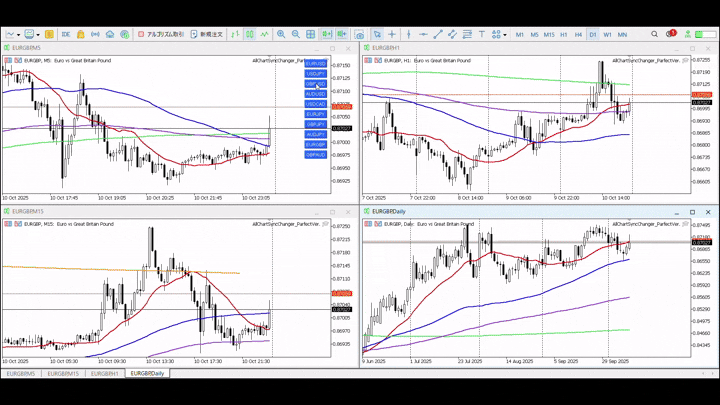The width and height of the screenshot is (720, 405).
Task: Click the orange price label on H1 chart
Action: coord(702,95)
